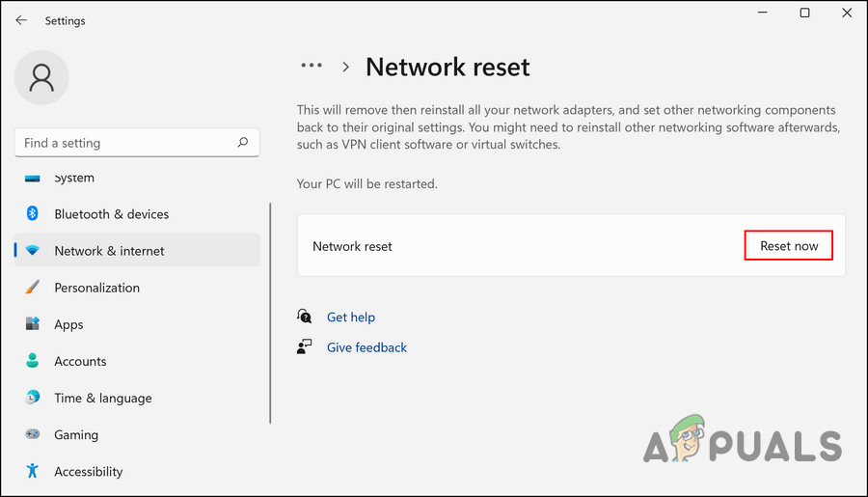Go to the Gaming settings category
Viewport: 868px width, 497px height.
[x=76, y=434]
